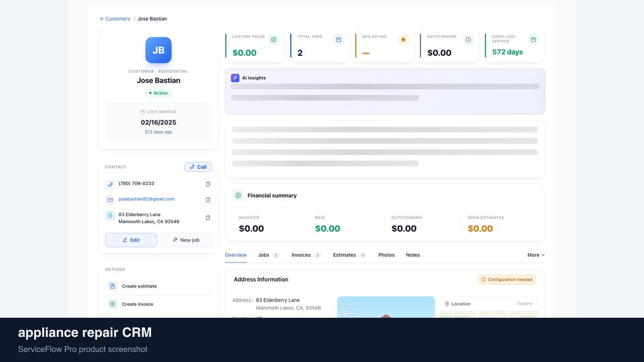The height and width of the screenshot is (362, 644).
Task: Click the Create estimate document icon
Action: click(112, 286)
